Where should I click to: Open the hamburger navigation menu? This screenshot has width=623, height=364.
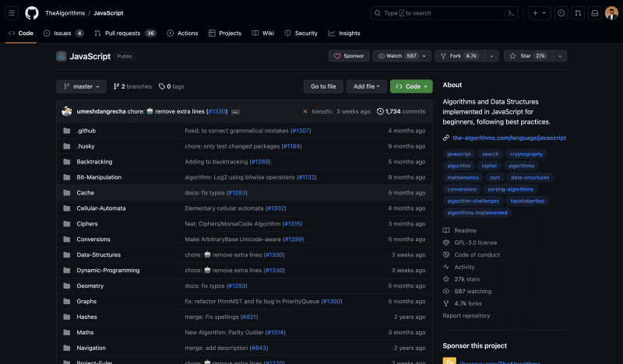12,13
